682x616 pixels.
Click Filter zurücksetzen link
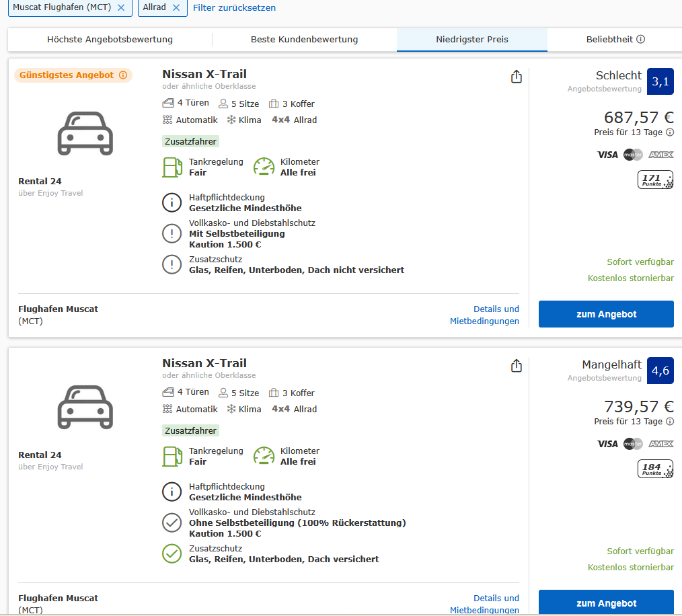(x=234, y=7)
